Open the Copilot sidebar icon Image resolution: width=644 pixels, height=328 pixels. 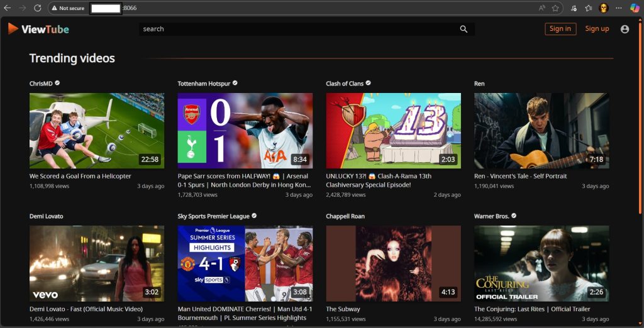[x=635, y=8]
